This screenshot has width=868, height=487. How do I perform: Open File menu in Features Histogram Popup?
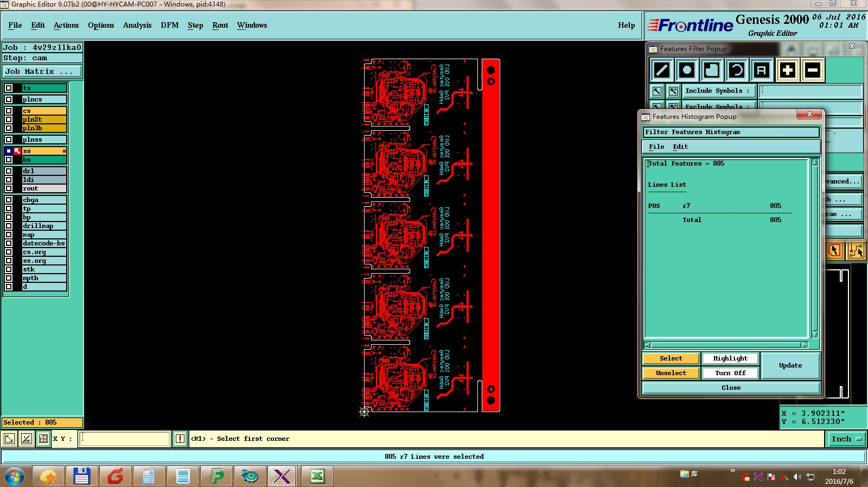(x=656, y=147)
